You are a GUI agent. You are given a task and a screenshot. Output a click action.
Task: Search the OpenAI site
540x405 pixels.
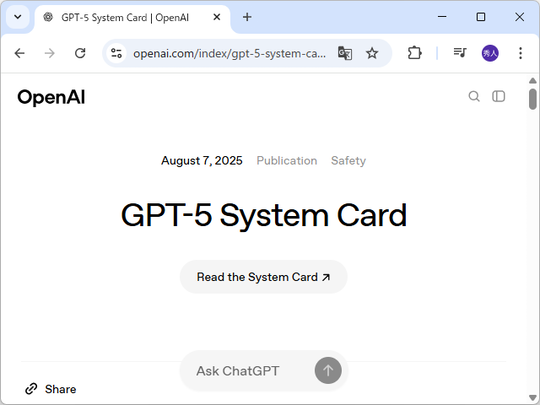coord(474,96)
